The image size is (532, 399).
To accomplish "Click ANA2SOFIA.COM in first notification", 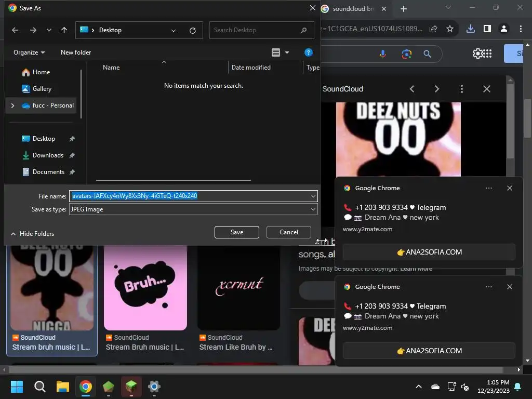I will click(x=429, y=252).
